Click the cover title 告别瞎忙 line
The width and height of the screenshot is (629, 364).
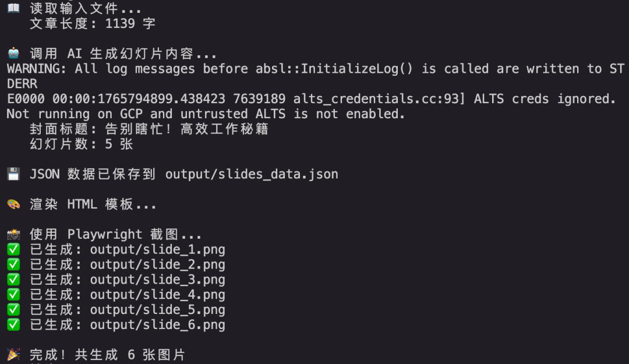(x=149, y=129)
